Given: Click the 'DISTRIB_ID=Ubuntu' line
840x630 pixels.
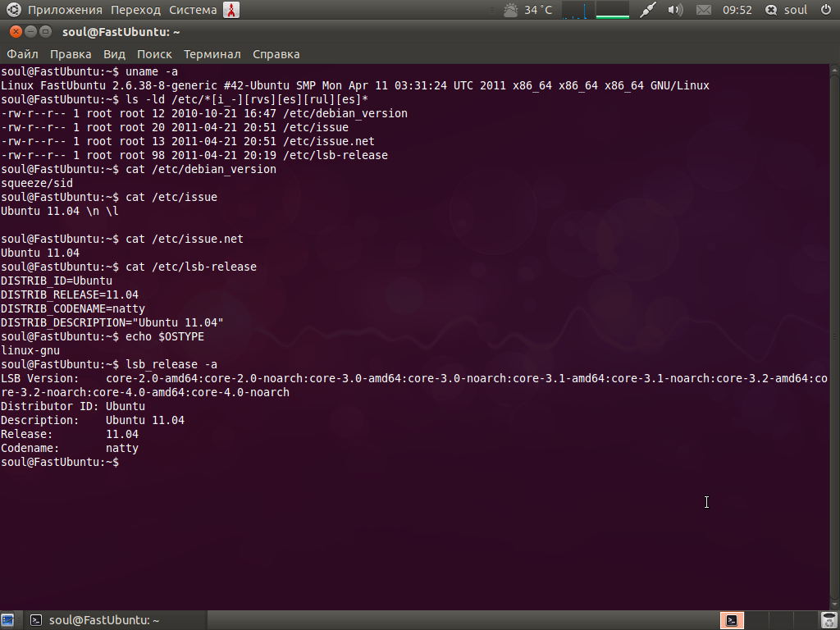Looking at the screenshot, I should pyautogui.click(x=57, y=281).
